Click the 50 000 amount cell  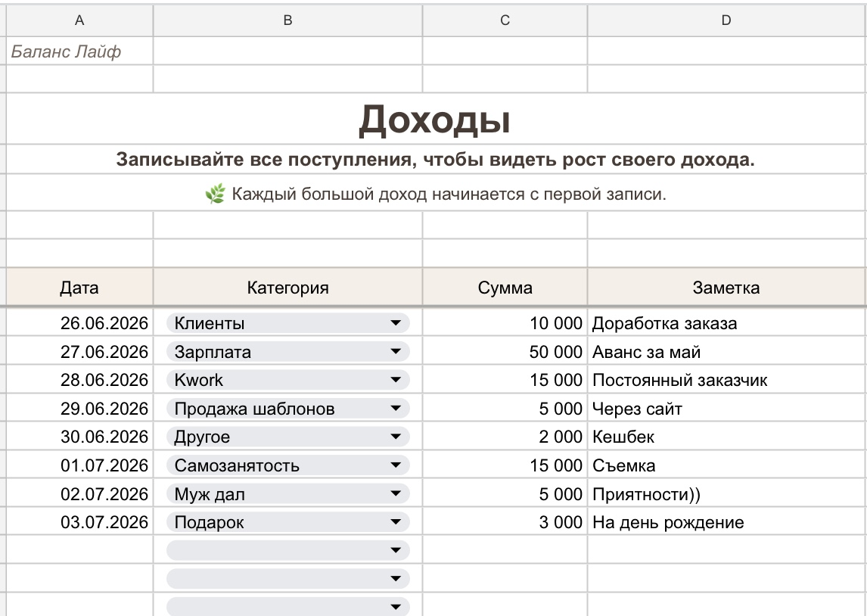tap(505, 352)
